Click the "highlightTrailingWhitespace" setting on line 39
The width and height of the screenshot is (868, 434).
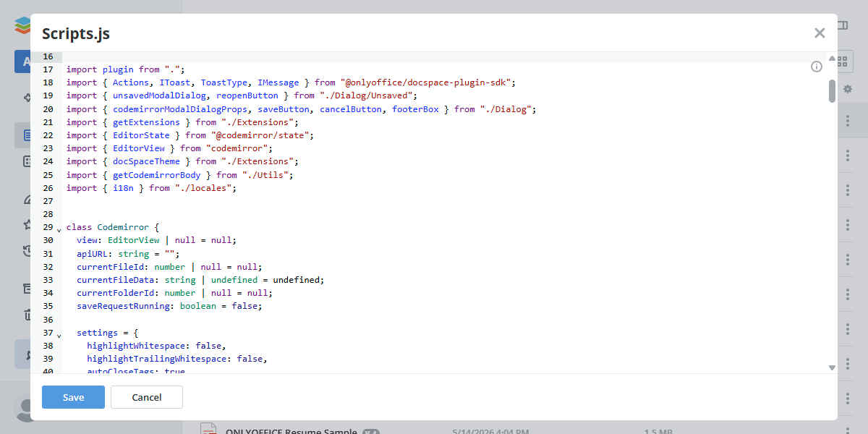(x=157, y=359)
